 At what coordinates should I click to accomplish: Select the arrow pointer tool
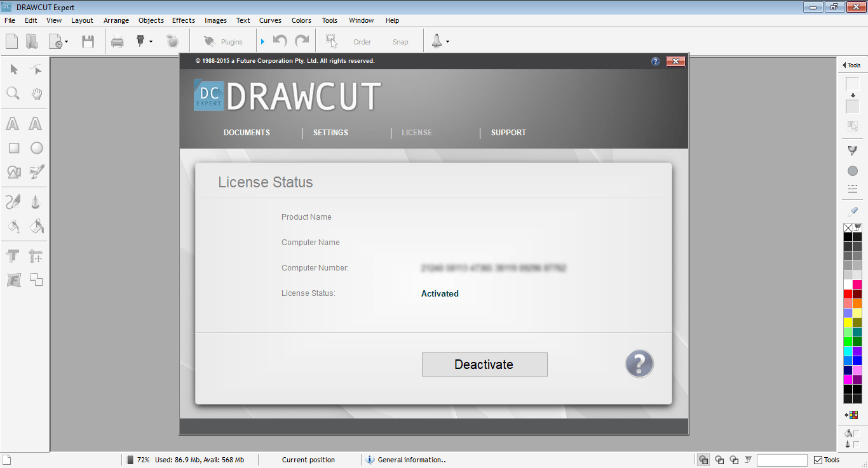pyautogui.click(x=14, y=69)
